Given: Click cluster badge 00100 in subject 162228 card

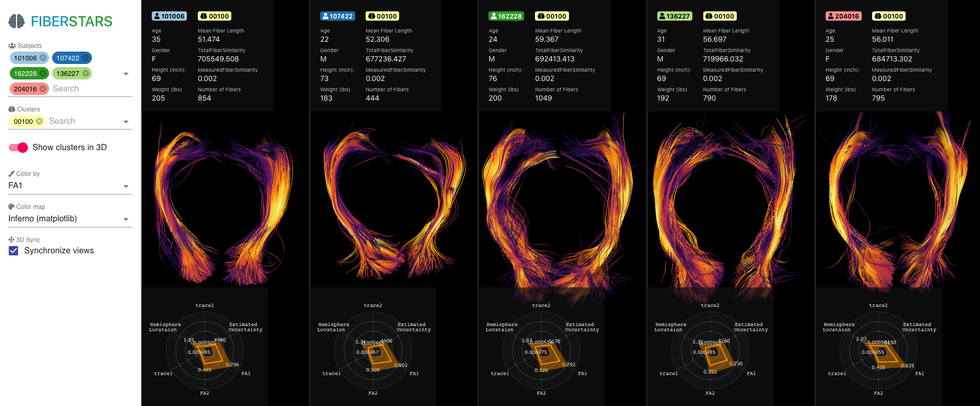Looking at the screenshot, I should pos(552,16).
